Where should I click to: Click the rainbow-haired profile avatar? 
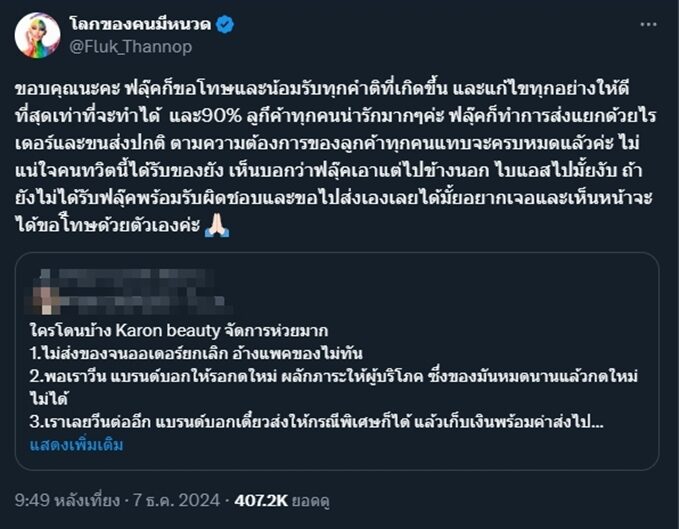point(36,35)
